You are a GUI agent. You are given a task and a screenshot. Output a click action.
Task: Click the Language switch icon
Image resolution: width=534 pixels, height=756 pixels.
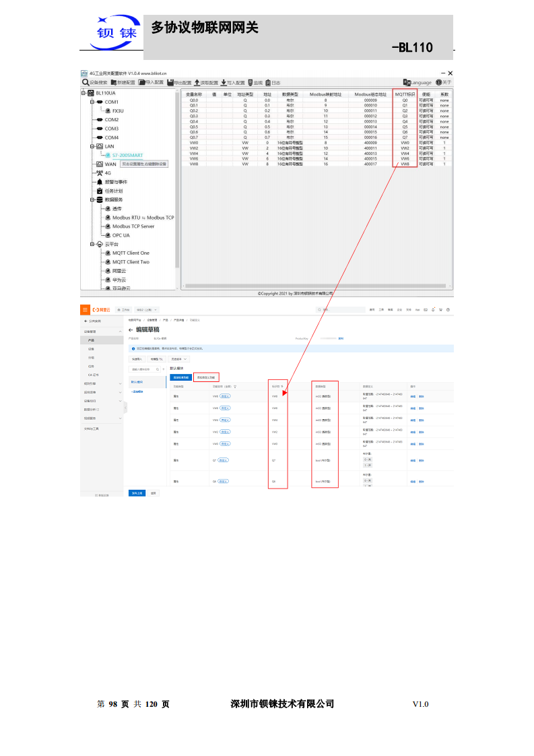(407, 82)
